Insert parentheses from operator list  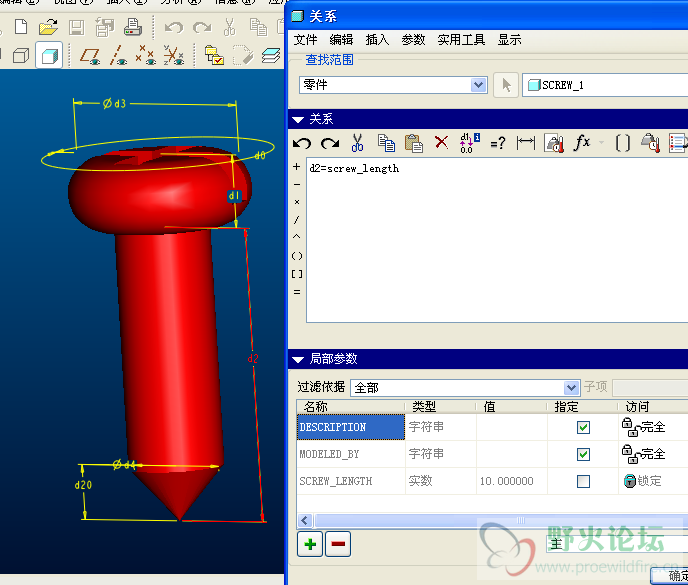pos(297,256)
